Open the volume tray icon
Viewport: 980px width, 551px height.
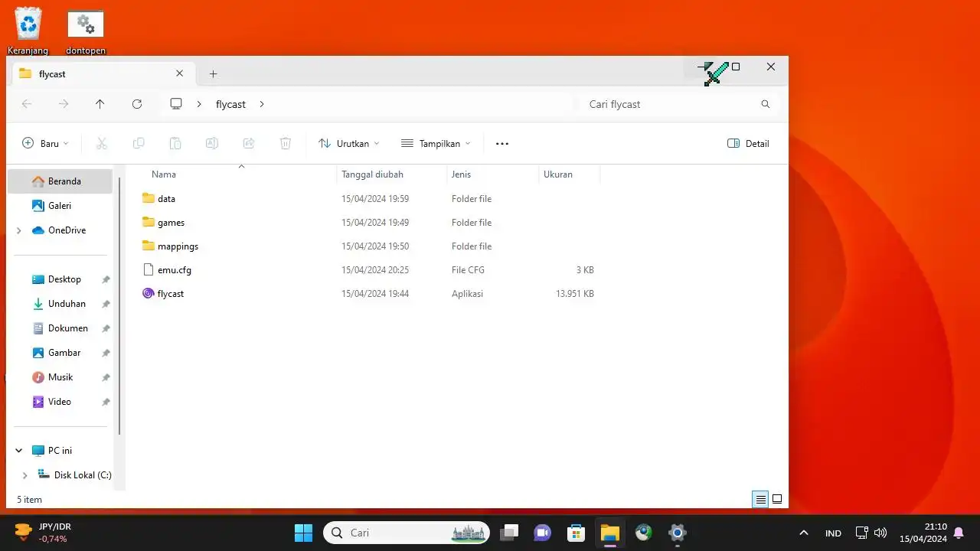(880, 533)
